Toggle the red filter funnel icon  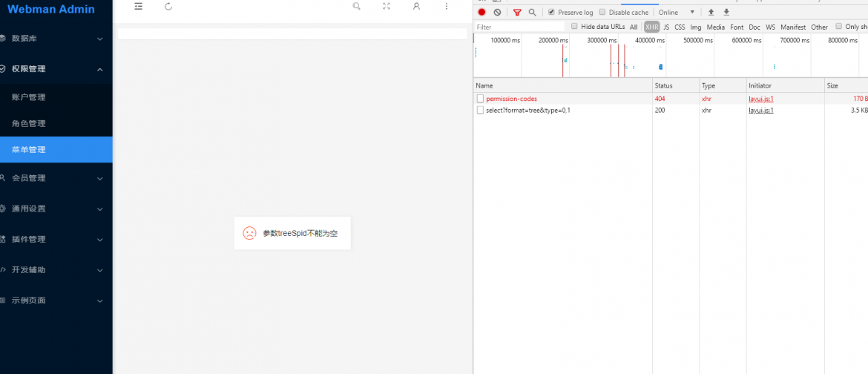517,12
